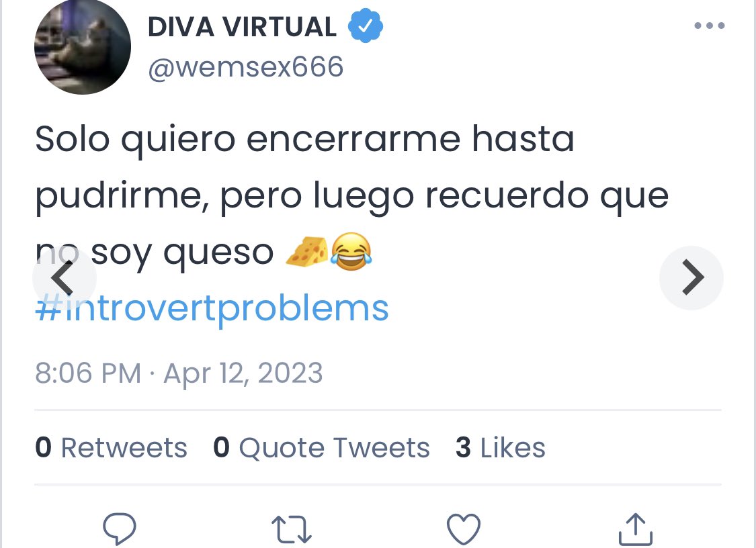The image size is (756, 548).
Task: Click the reply speech bubble icon
Action: coord(120,529)
